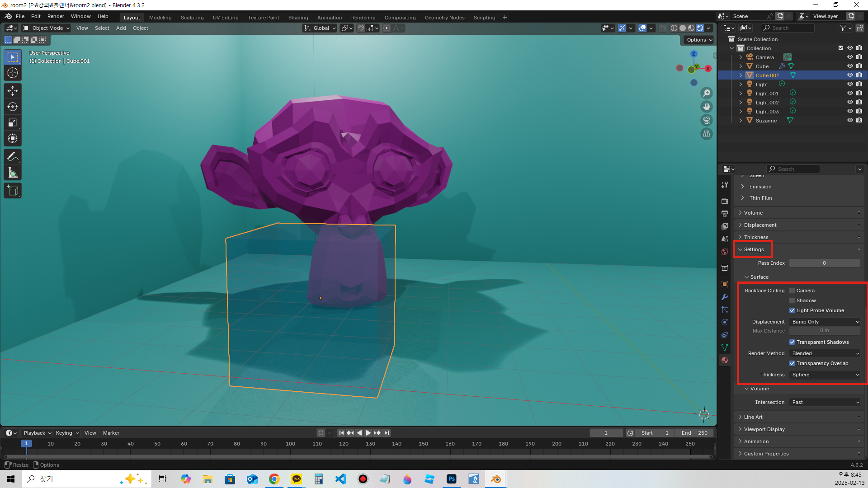Viewport: 868px width, 488px height.
Task: Open the World properties tab
Action: [725, 252]
